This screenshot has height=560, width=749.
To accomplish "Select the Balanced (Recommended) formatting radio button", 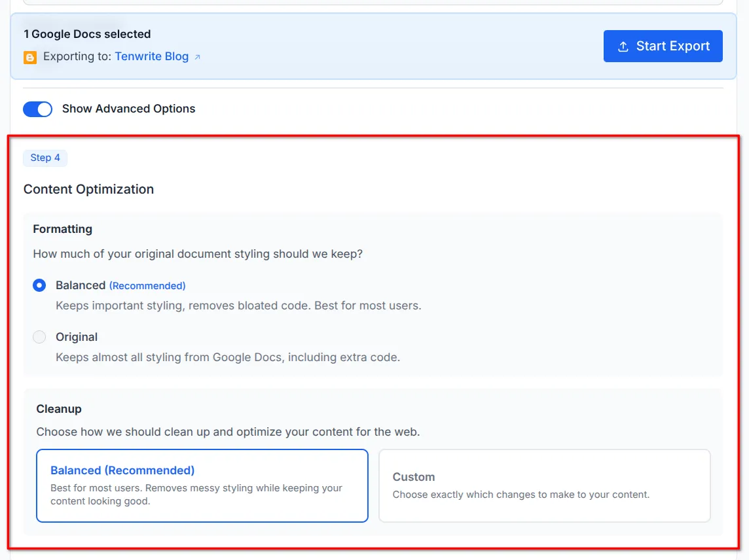I will (x=39, y=285).
